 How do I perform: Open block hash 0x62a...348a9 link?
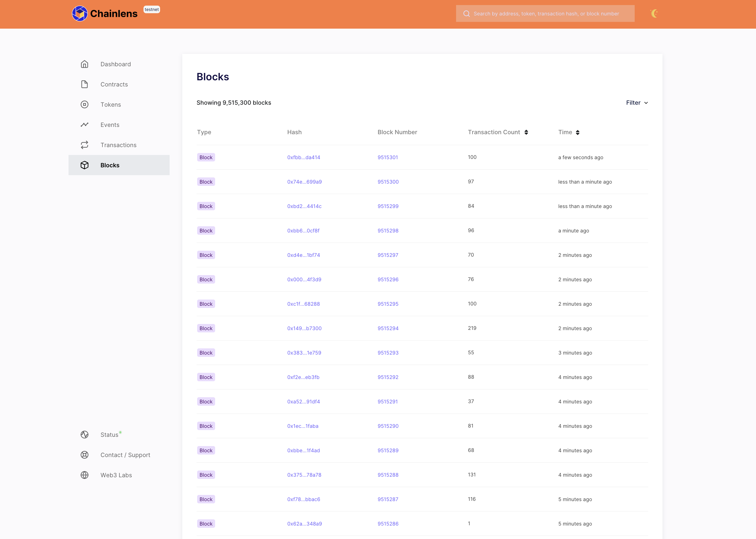304,524
